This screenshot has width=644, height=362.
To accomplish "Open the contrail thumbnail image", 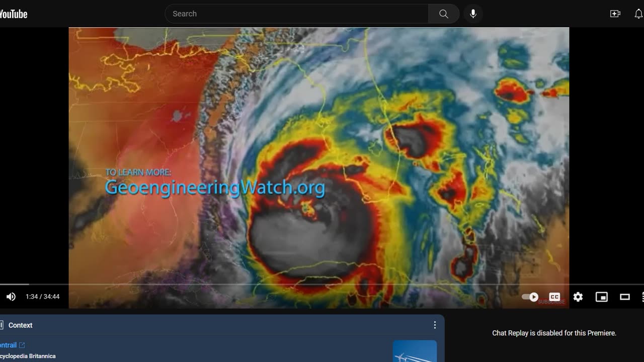I will 415,351.
